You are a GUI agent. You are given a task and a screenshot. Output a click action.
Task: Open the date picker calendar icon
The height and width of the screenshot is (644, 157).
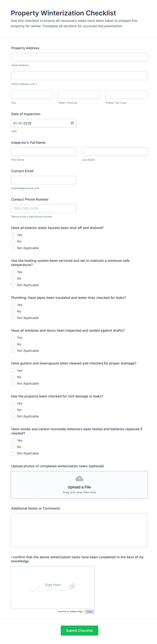[x=72, y=123]
